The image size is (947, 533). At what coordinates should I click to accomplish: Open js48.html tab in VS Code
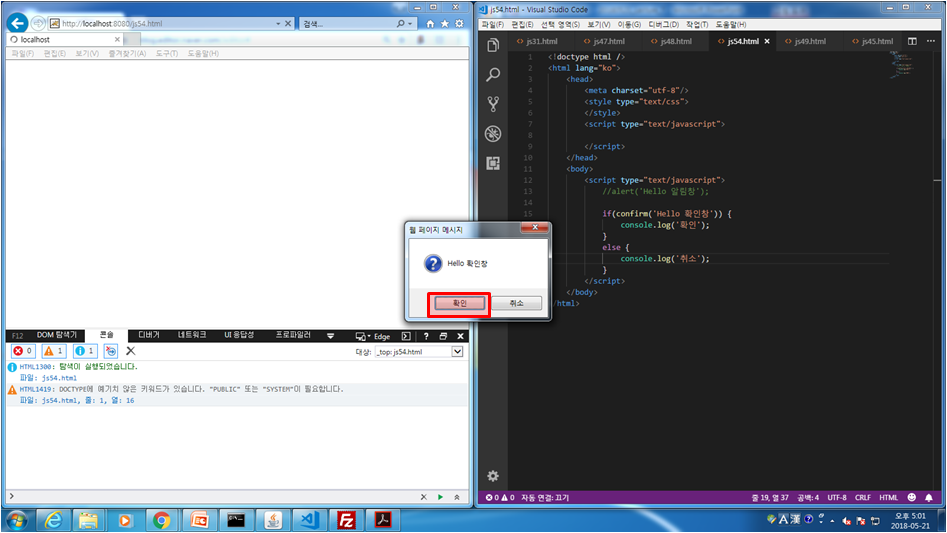(x=671, y=41)
